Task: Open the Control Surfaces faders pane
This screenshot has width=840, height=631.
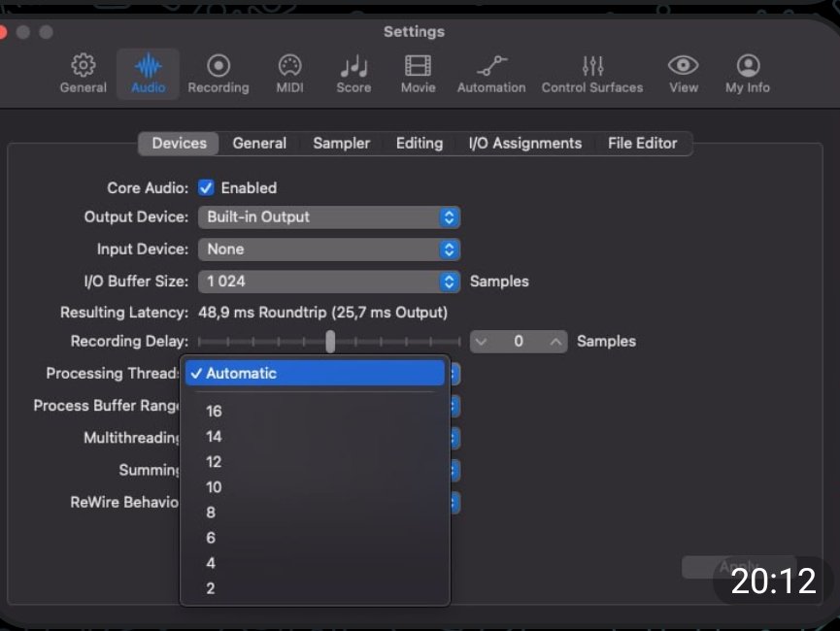Action: tap(592, 74)
